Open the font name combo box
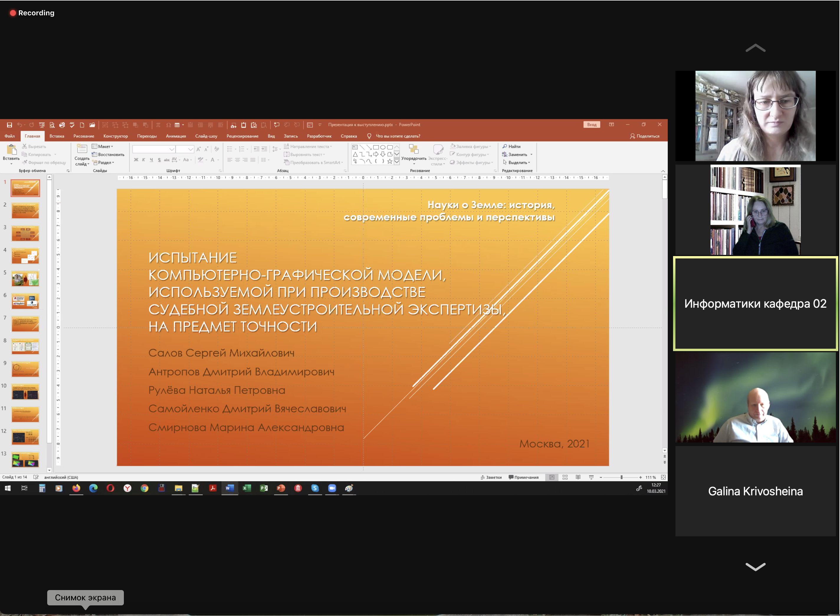The height and width of the screenshot is (616, 840). point(154,149)
